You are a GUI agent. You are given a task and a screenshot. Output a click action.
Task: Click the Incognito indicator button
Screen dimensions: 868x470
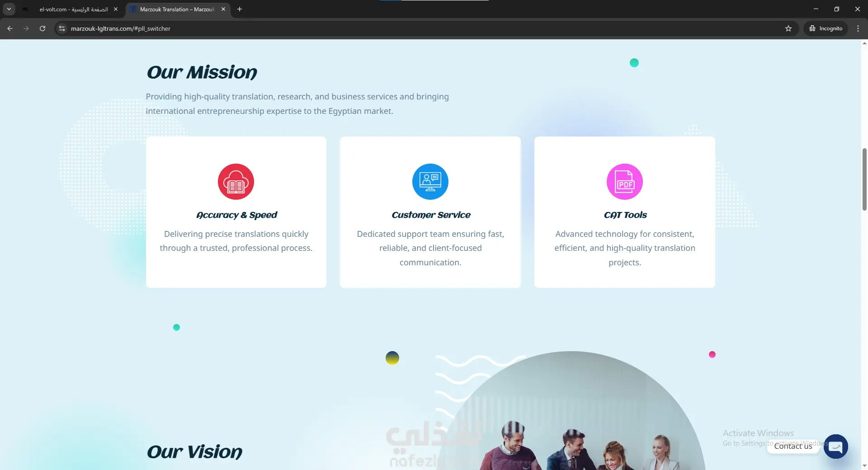click(x=826, y=28)
